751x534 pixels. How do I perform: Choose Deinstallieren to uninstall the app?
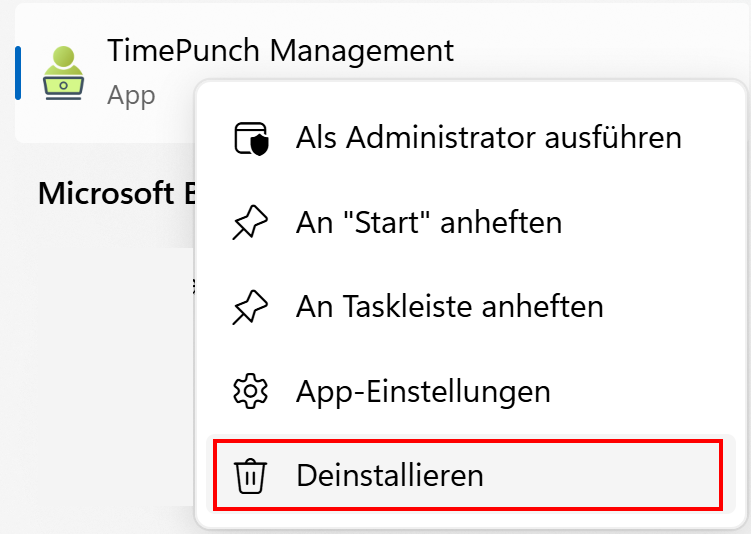pos(390,475)
